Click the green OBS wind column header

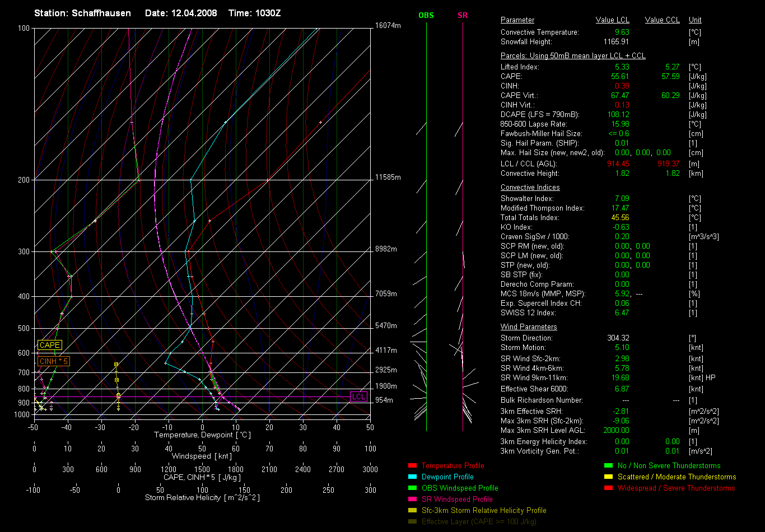pos(426,16)
